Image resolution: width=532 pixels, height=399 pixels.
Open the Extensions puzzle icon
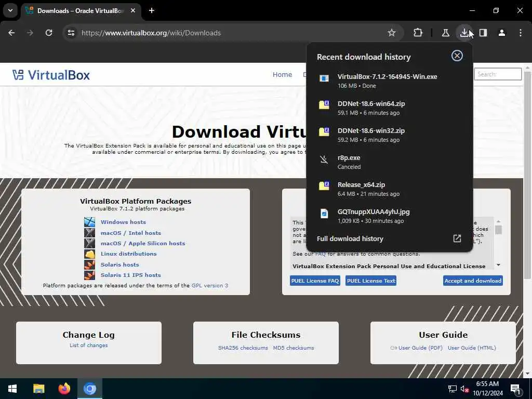pos(418,33)
